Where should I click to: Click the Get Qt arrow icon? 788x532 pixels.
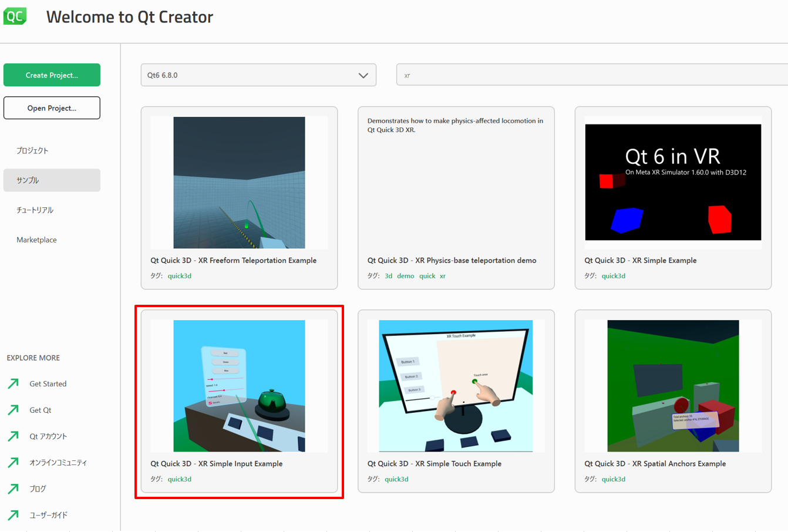(13, 410)
